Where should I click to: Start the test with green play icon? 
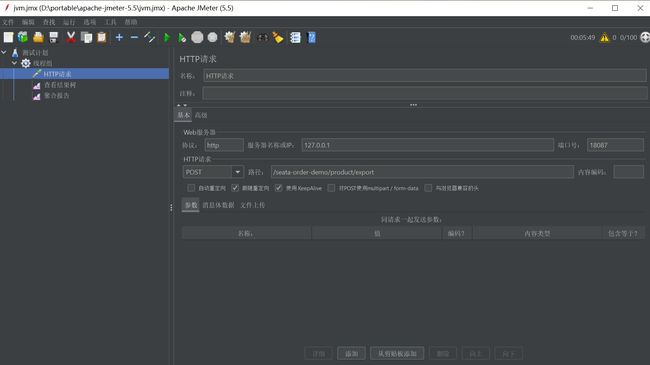pyautogui.click(x=167, y=37)
